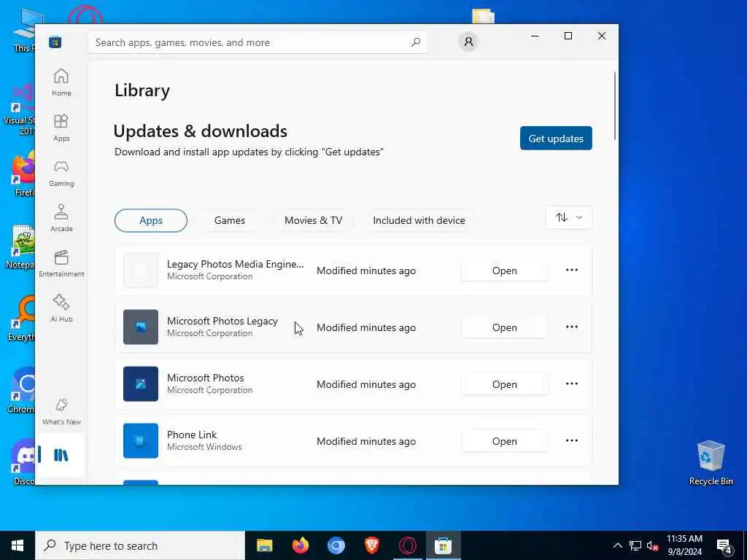
Task: Click the Microsoft Photos Legacy app icon
Action: (x=141, y=327)
